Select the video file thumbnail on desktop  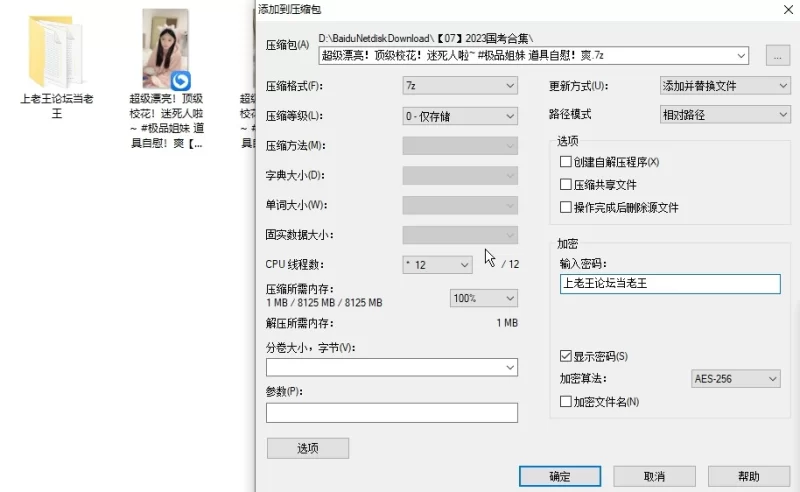click(166, 49)
